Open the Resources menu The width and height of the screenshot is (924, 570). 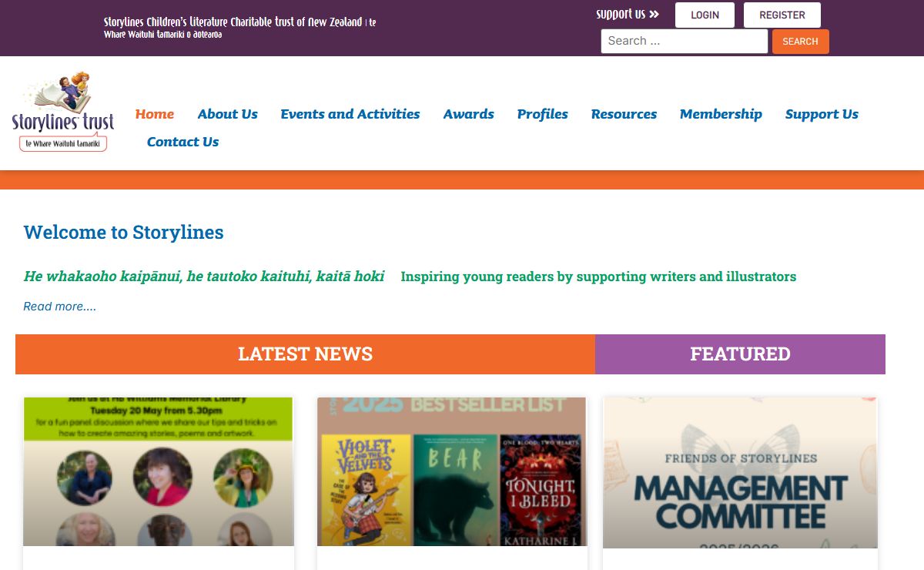pyautogui.click(x=624, y=114)
